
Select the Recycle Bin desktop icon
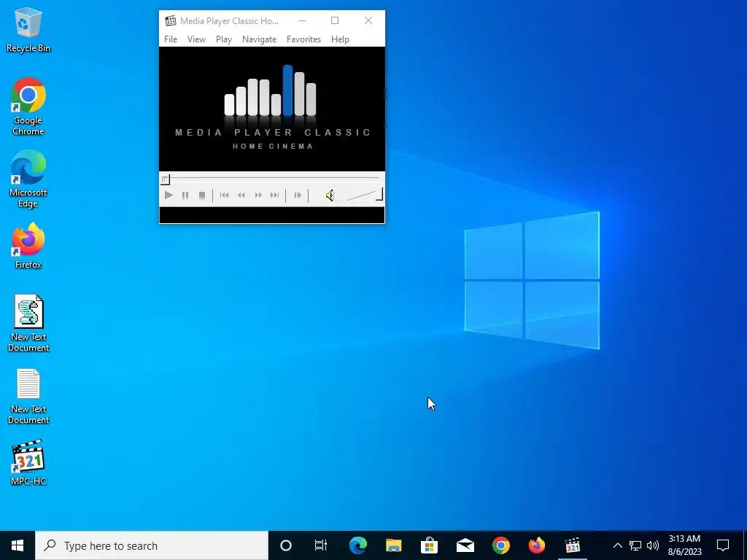(x=28, y=29)
